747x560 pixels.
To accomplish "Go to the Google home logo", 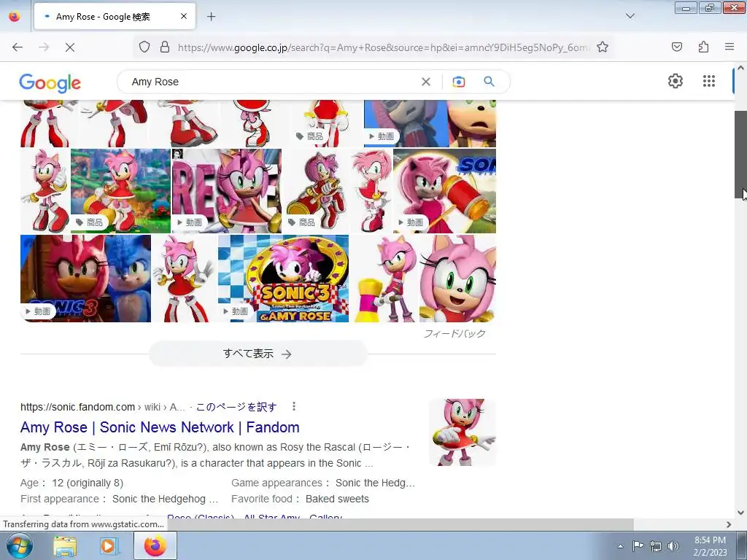I will (x=50, y=83).
